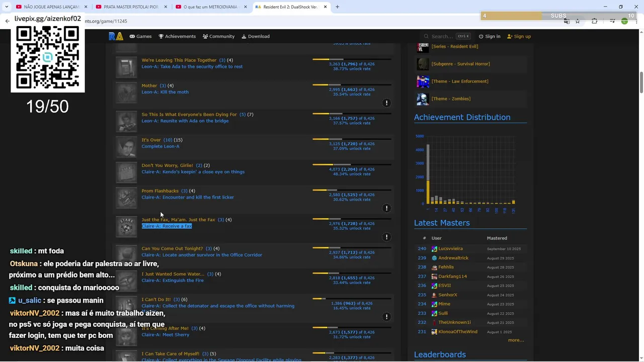Click the Theme - Law Enforcement hub icon
Image resolution: width=644 pixels, height=362 pixels.
pos(423,81)
